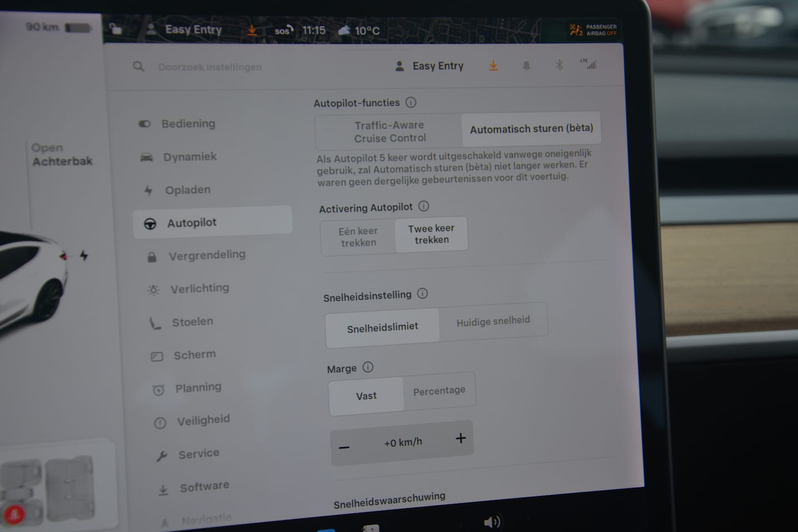
Task: Open notifications with the bell icon
Action: [x=526, y=66]
